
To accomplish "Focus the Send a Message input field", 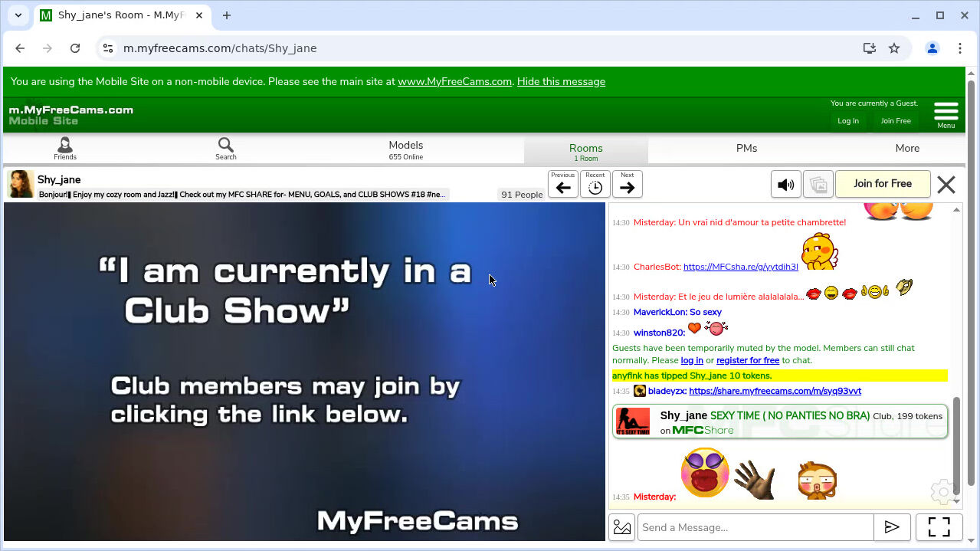I will tap(755, 527).
